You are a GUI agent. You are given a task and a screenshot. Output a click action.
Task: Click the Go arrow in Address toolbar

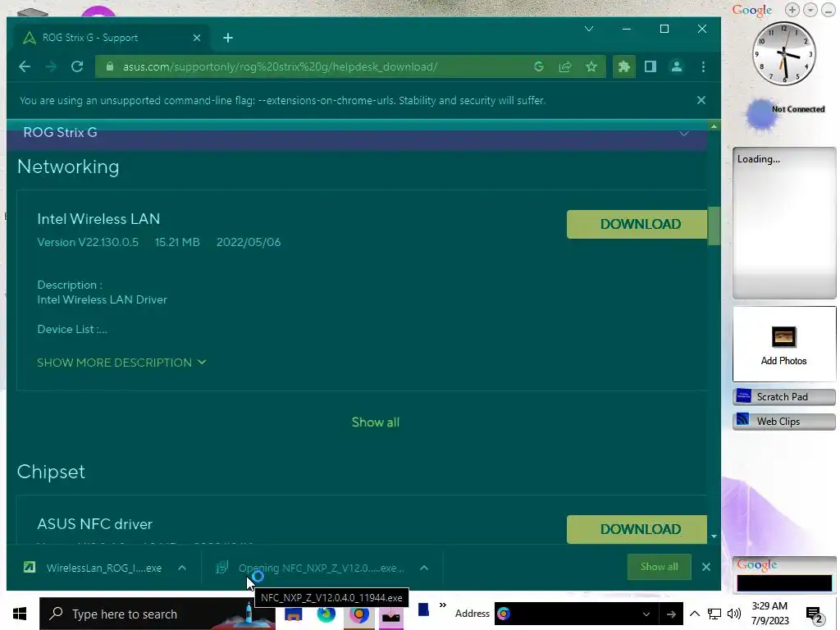coord(671,614)
